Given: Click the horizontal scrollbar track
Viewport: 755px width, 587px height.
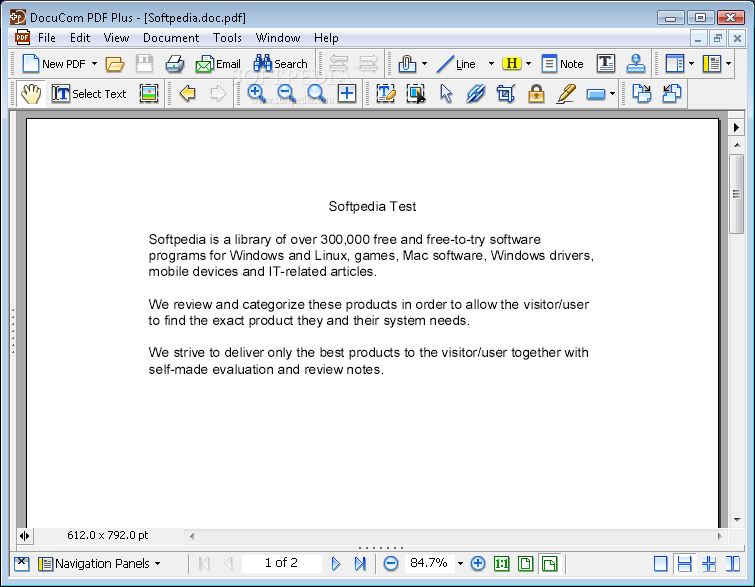Looking at the screenshot, I should (x=456, y=535).
